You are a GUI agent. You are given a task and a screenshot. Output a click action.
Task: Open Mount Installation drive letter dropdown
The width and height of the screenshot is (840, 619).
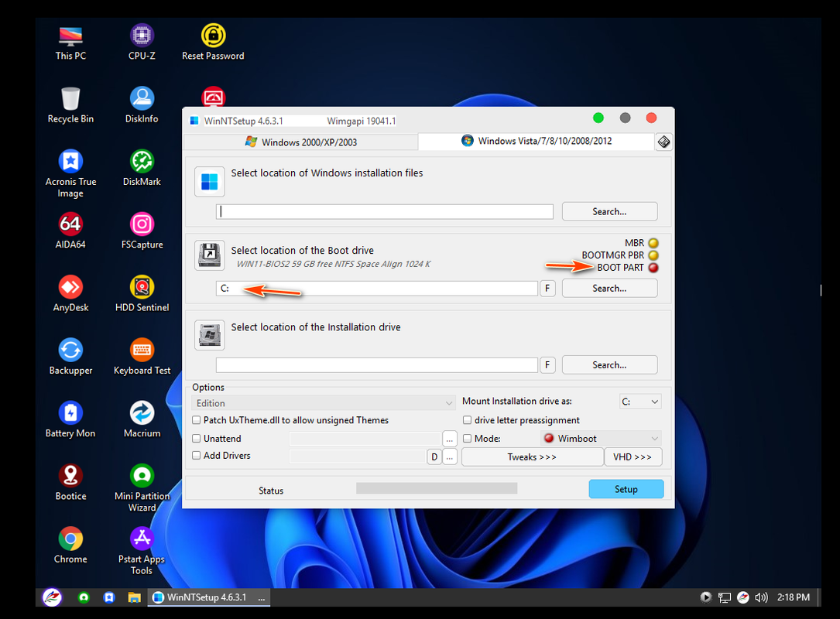640,401
